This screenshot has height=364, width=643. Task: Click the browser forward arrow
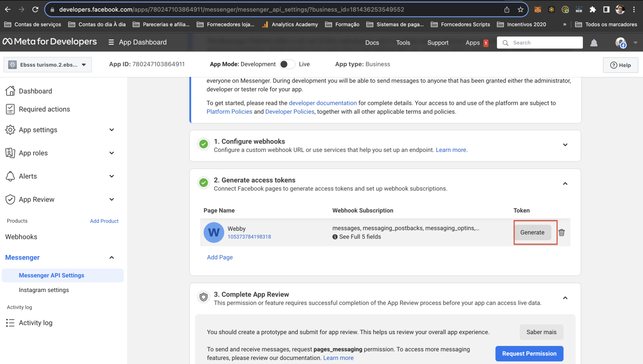click(x=21, y=10)
